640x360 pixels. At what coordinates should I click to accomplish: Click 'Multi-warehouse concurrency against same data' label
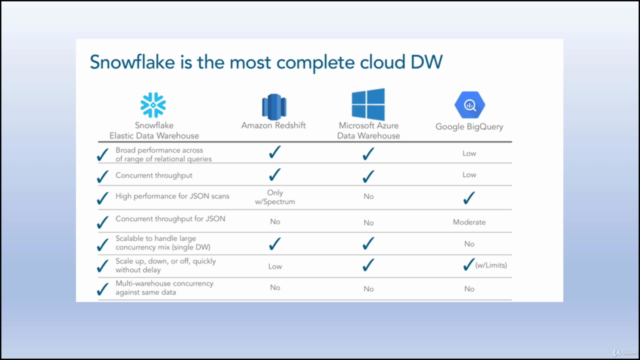pos(164,288)
